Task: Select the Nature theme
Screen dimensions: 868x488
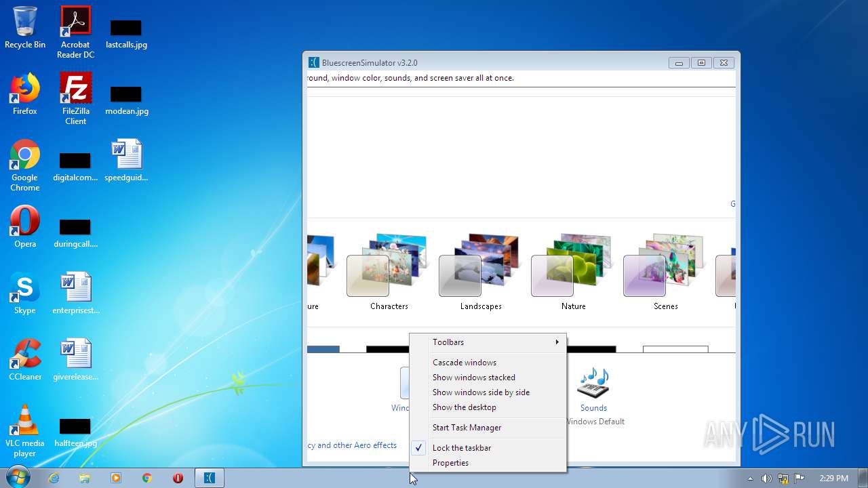Action: pos(573,272)
